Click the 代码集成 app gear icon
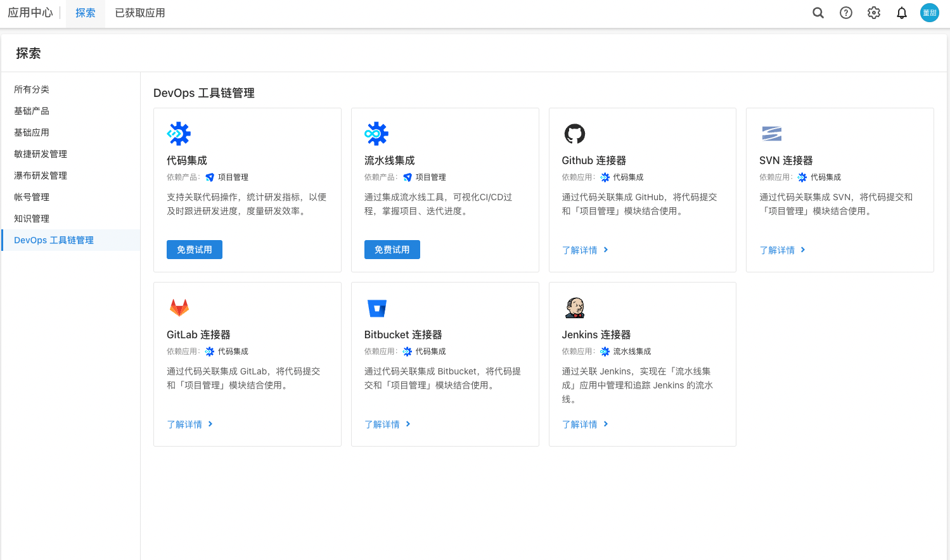Viewport: 950px width, 560px height. 179,133
